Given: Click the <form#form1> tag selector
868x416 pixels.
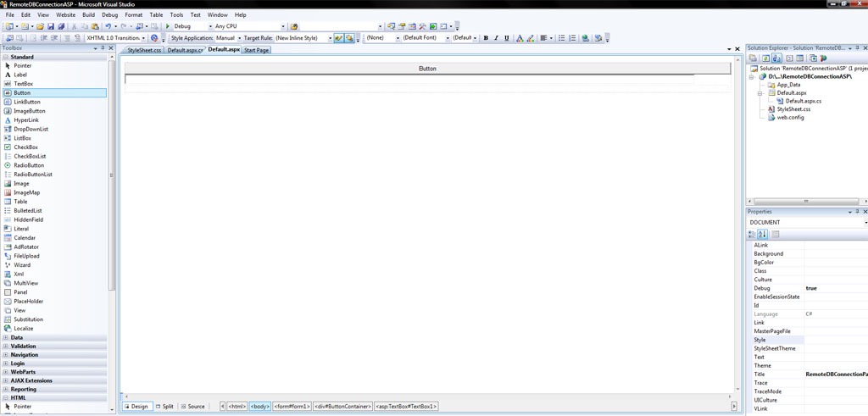Looking at the screenshot, I should tap(292, 407).
